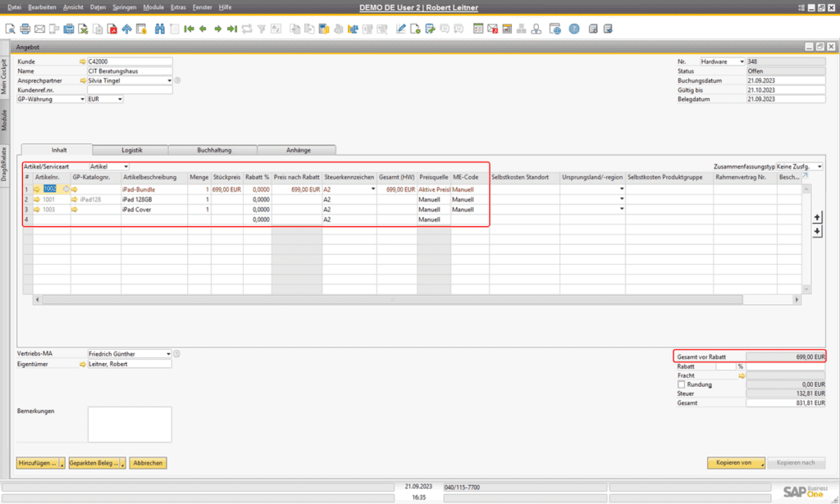Screen dimensions: 840x504
Task: Click the expand table icon beside Besch... column
Action: [805, 175]
